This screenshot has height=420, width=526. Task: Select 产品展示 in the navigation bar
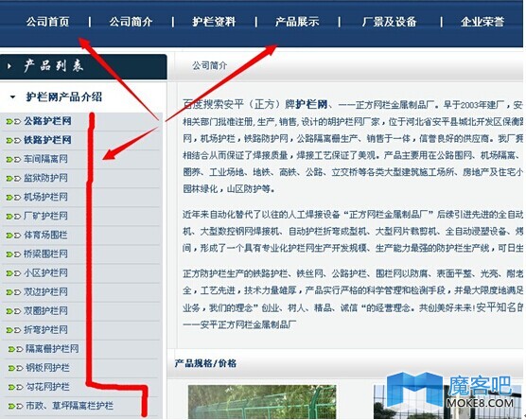coord(297,22)
